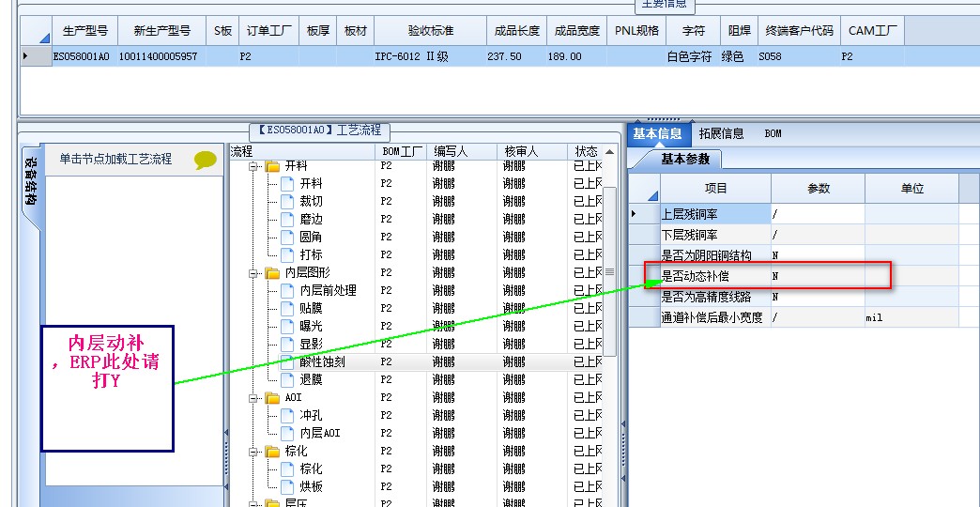980x507 pixels.
Task: Click document icon beside 打标
Action: click(287, 255)
